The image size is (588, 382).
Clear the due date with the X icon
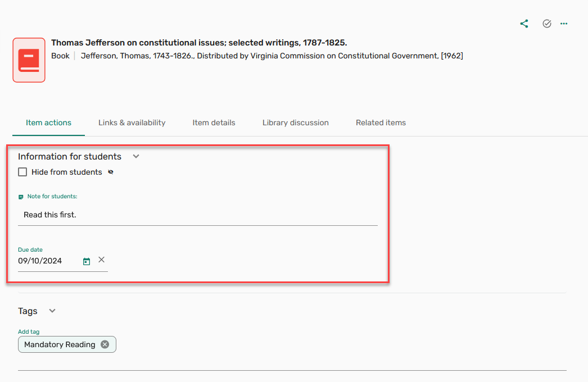pyautogui.click(x=101, y=260)
